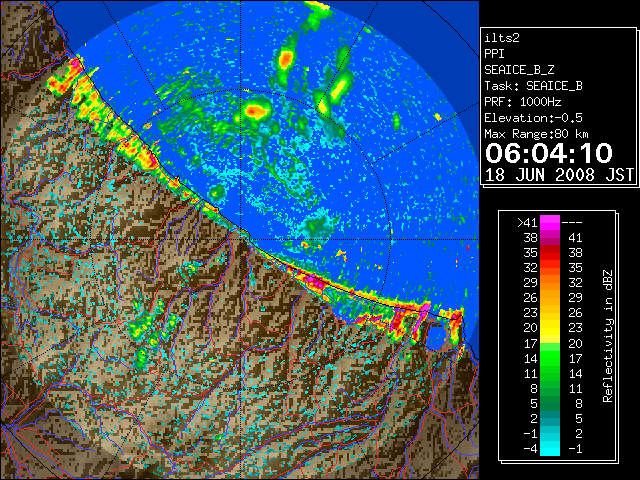Select the ilts2 label in the info box
The image size is (640, 480).
click(502, 38)
